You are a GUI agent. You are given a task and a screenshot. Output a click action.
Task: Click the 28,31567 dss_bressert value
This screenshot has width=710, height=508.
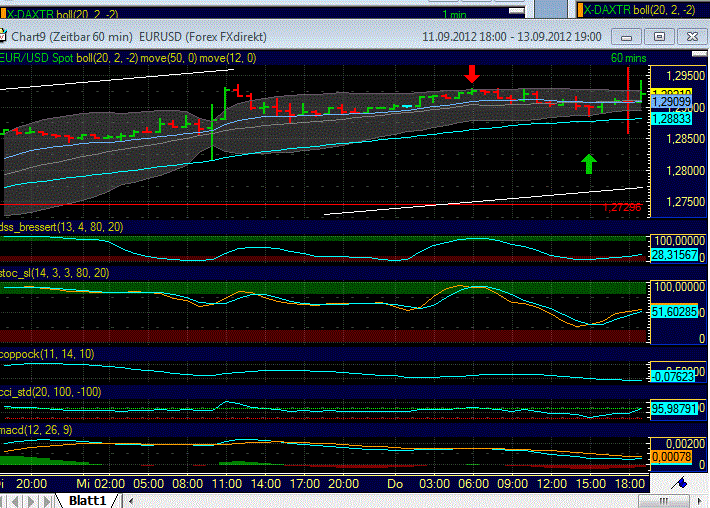point(674,255)
